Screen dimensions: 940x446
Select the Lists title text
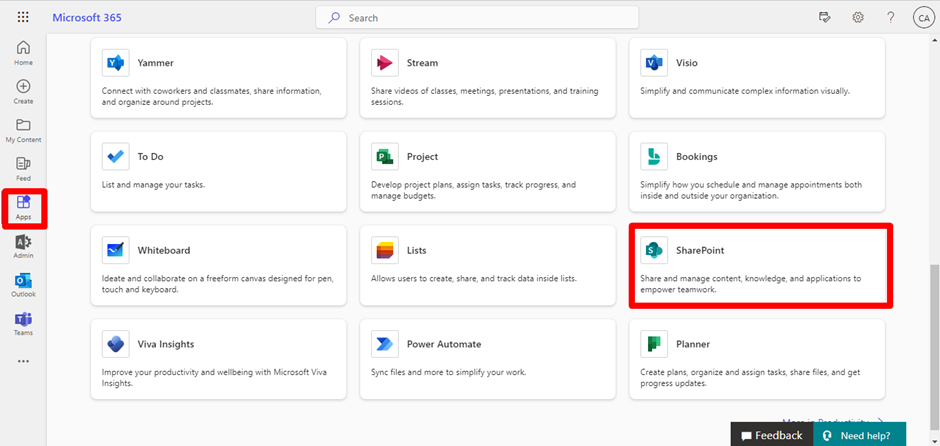coord(417,251)
